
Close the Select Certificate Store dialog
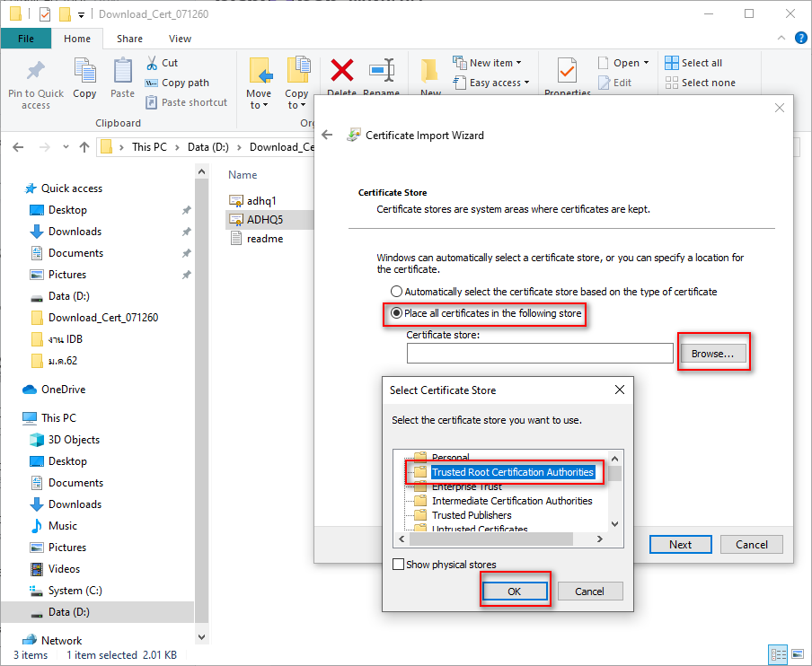tap(620, 390)
